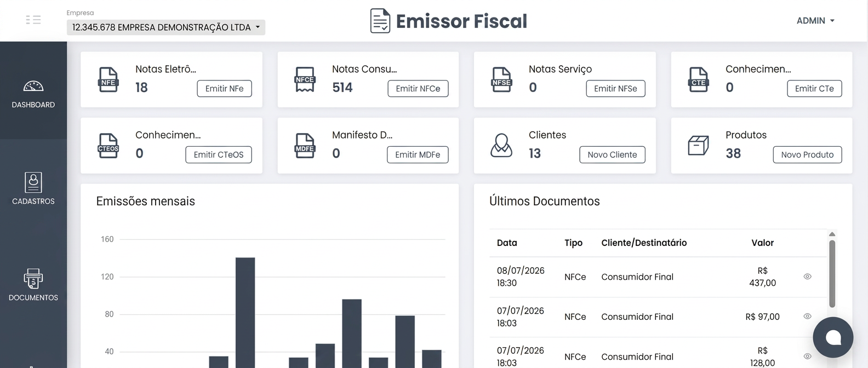Click the Emissor Fiscal logo document icon

380,21
